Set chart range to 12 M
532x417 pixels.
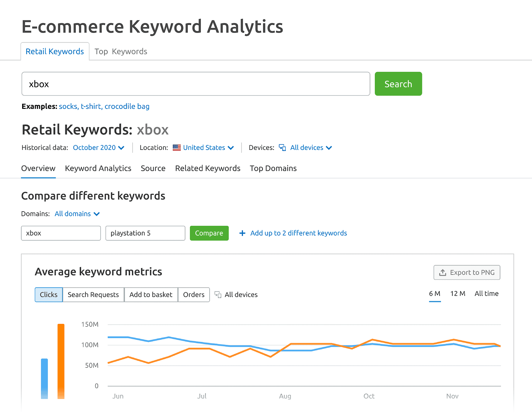pos(458,294)
